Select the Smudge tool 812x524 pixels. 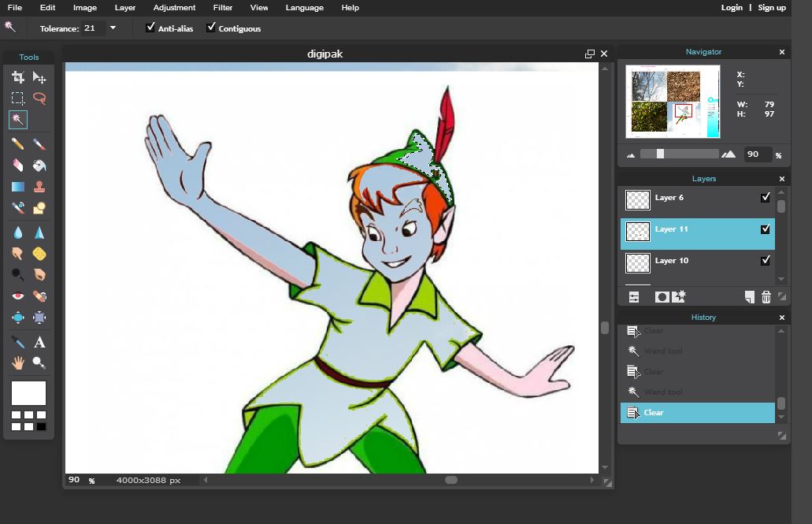click(18, 254)
